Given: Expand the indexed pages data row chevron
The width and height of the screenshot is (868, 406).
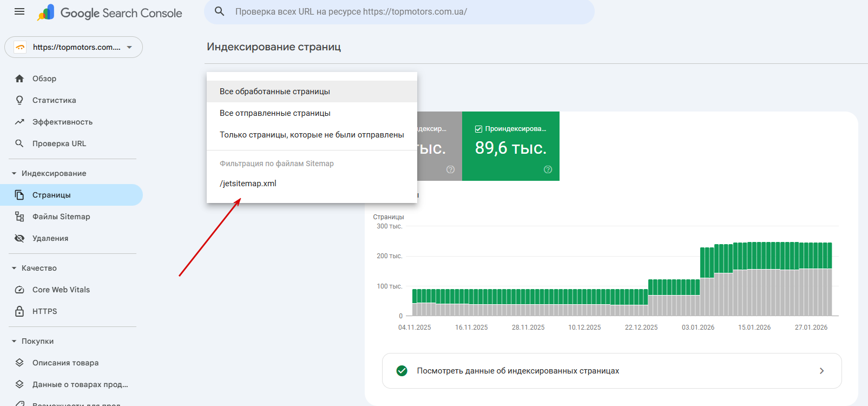Looking at the screenshot, I should click(821, 371).
